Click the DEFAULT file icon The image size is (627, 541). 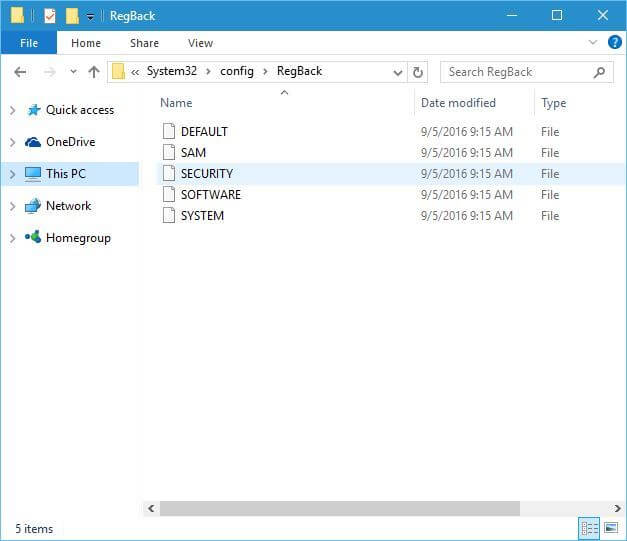pyautogui.click(x=169, y=131)
